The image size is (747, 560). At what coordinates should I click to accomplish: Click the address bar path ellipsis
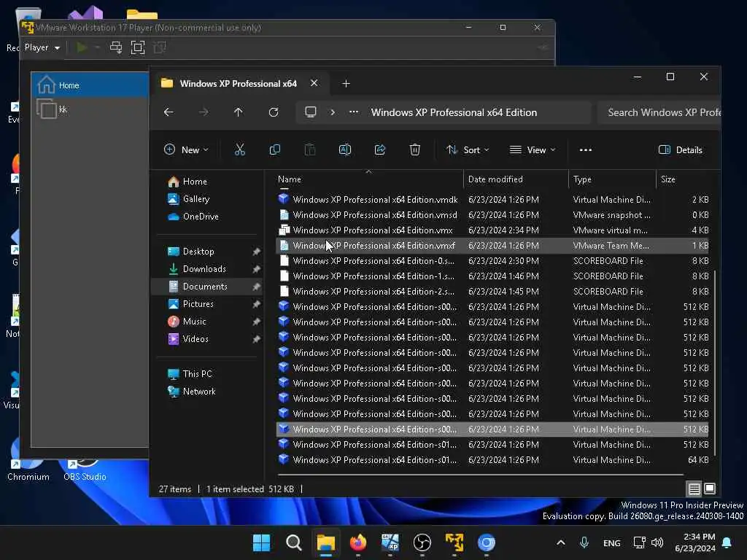tap(354, 112)
